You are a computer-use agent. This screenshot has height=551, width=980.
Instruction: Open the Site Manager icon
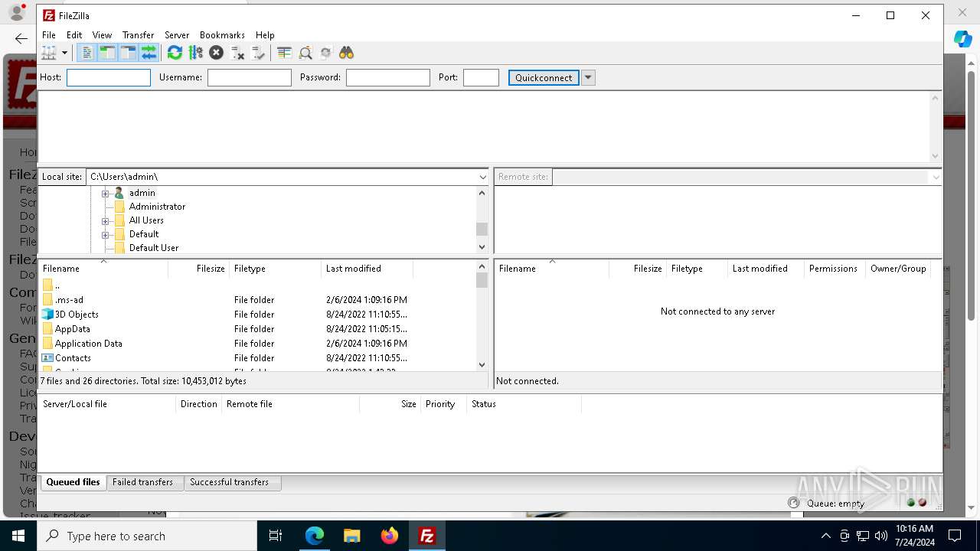[49, 53]
